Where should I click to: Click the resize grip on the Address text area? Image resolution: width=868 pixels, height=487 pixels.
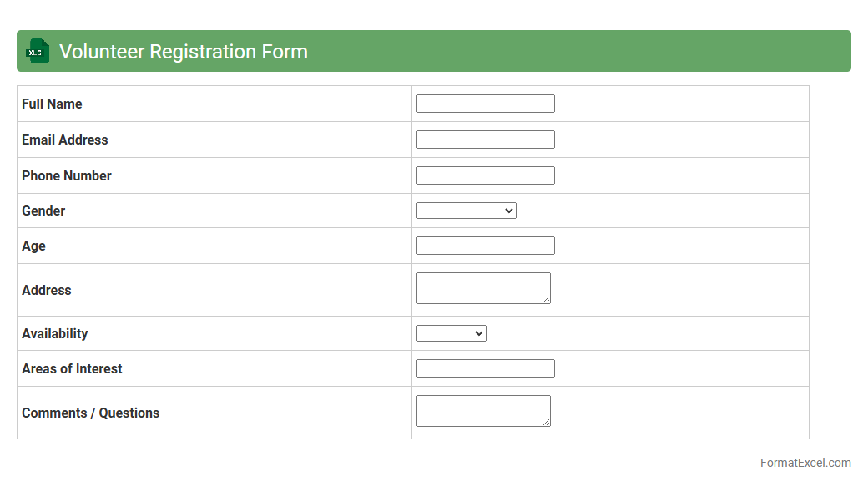coord(547,300)
